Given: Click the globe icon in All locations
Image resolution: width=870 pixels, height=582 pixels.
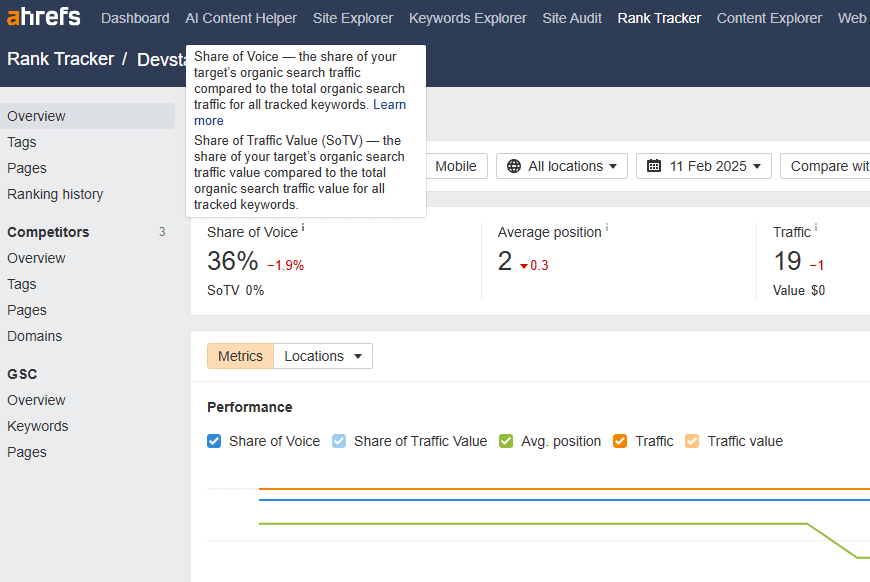Looking at the screenshot, I should (x=514, y=166).
